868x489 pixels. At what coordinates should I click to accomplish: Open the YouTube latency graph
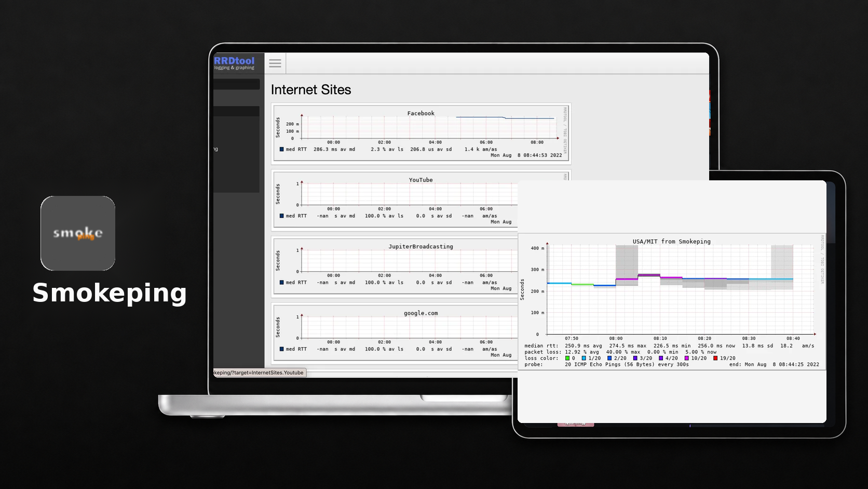pyautogui.click(x=396, y=200)
